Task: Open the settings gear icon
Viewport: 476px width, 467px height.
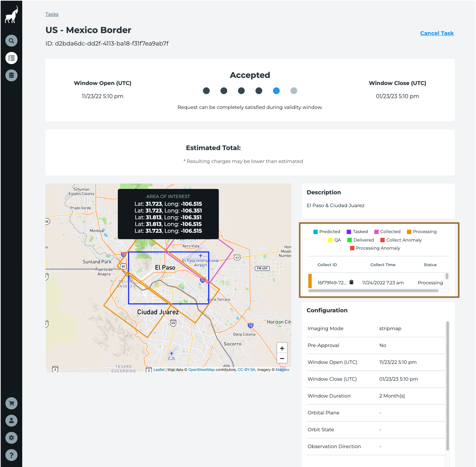Action: click(11, 438)
